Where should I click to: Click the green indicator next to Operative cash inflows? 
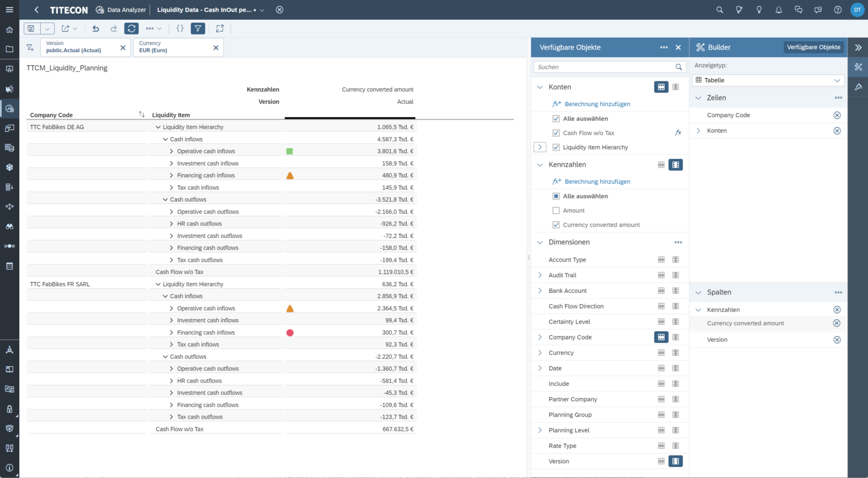pos(289,151)
